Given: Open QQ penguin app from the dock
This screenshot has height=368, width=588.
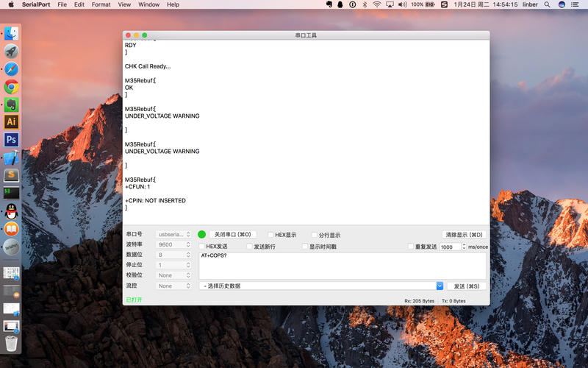Looking at the screenshot, I should click(x=11, y=211).
